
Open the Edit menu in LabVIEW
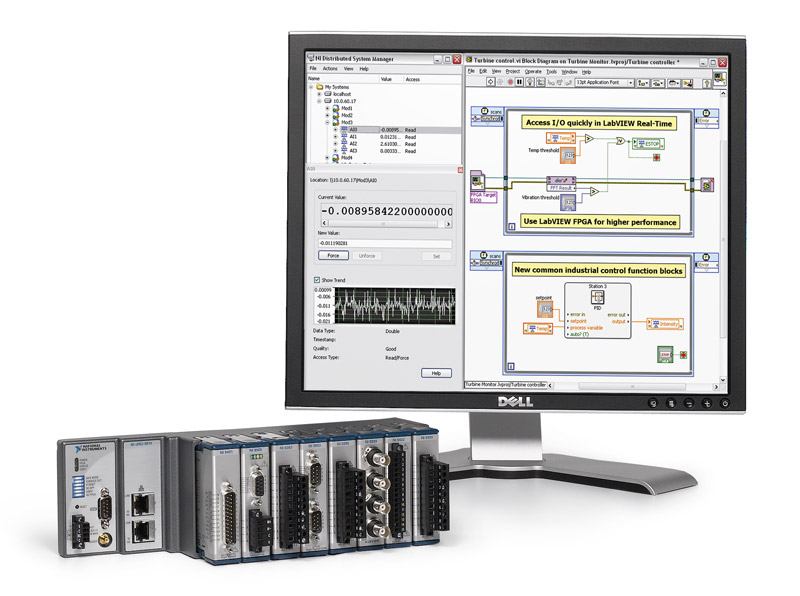click(x=483, y=71)
